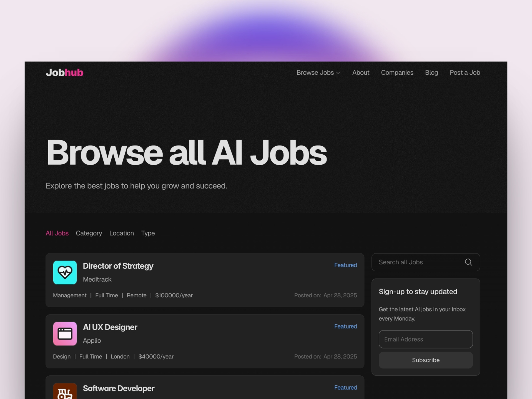This screenshot has height=399, width=532.
Task: Open the Browse Jobs dropdown
Action: [x=318, y=72]
